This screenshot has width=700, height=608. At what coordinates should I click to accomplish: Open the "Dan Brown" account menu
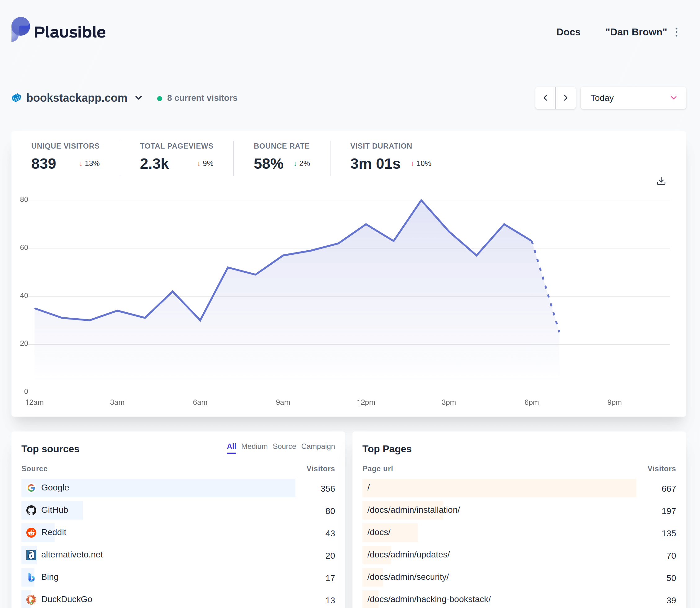636,32
